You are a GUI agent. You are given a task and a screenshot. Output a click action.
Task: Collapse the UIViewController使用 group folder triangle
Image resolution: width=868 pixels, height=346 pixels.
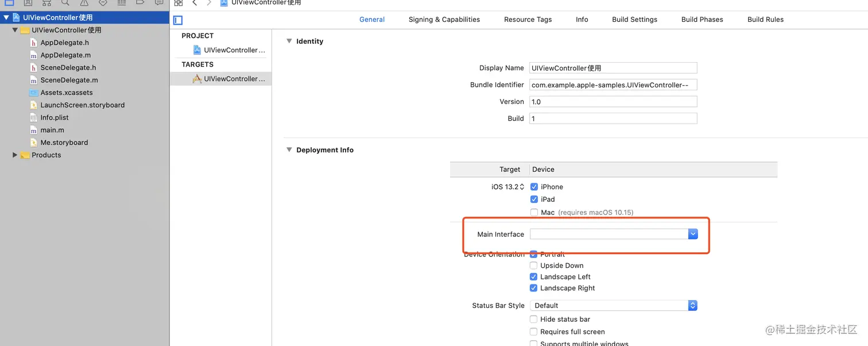15,30
